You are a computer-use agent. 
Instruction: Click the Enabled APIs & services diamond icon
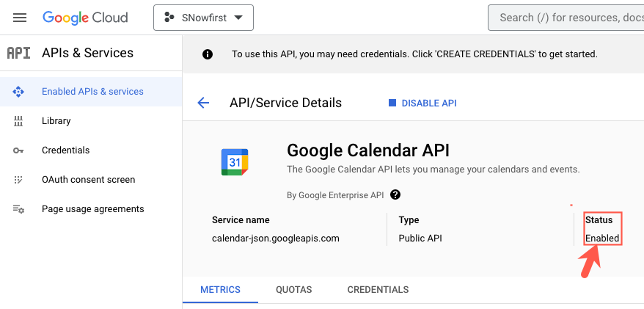(18, 92)
